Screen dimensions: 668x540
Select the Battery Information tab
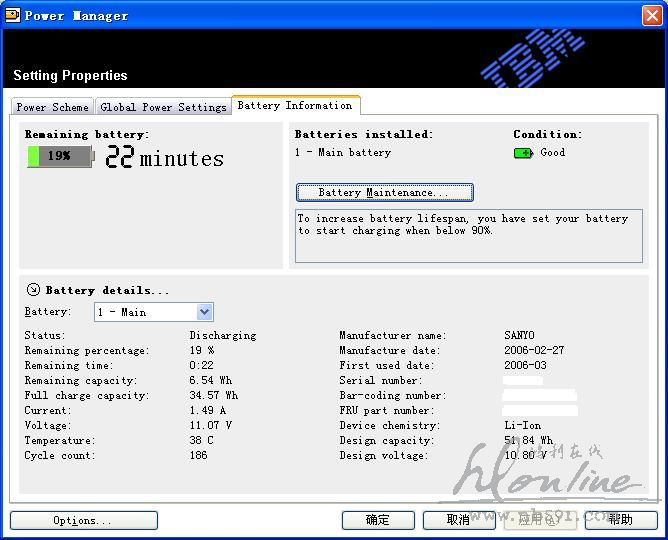(x=295, y=105)
